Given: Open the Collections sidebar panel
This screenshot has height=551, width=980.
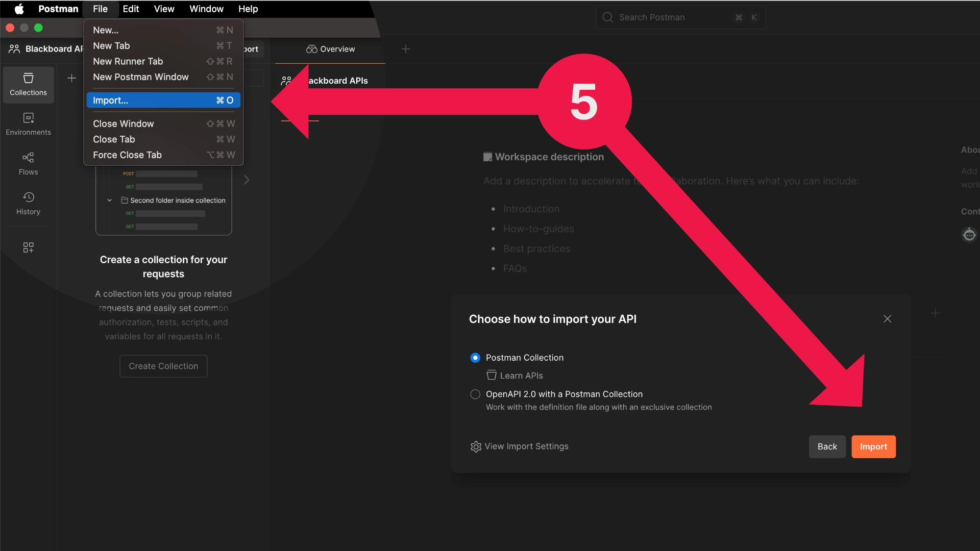Looking at the screenshot, I should [x=28, y=85].
